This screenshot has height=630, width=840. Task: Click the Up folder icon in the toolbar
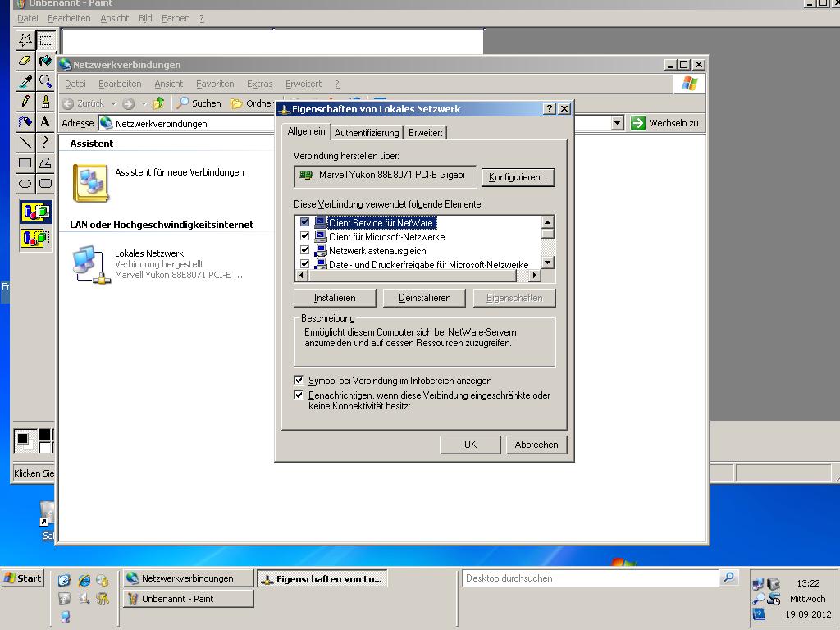(x=158, y=103)
